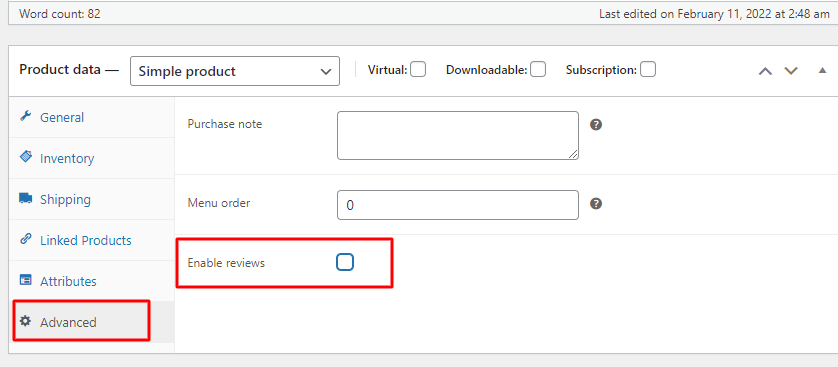Open the Inventory tab

91,158
